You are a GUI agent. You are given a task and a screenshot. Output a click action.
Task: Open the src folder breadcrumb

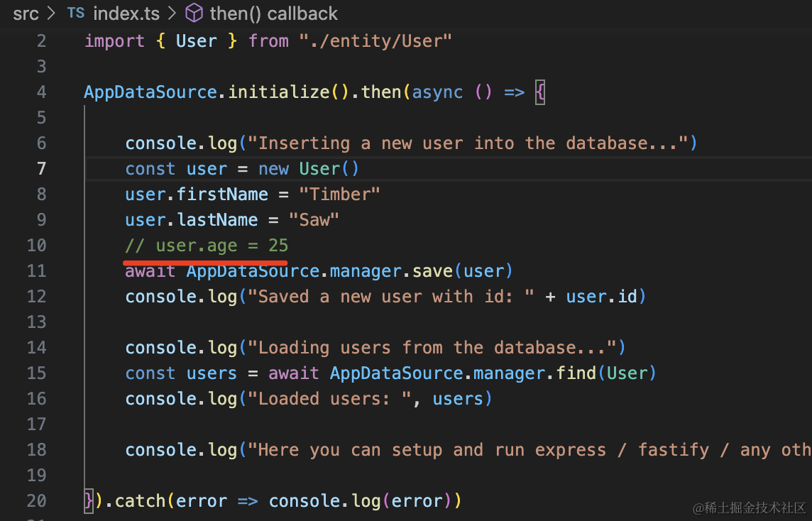coord(26,13)
